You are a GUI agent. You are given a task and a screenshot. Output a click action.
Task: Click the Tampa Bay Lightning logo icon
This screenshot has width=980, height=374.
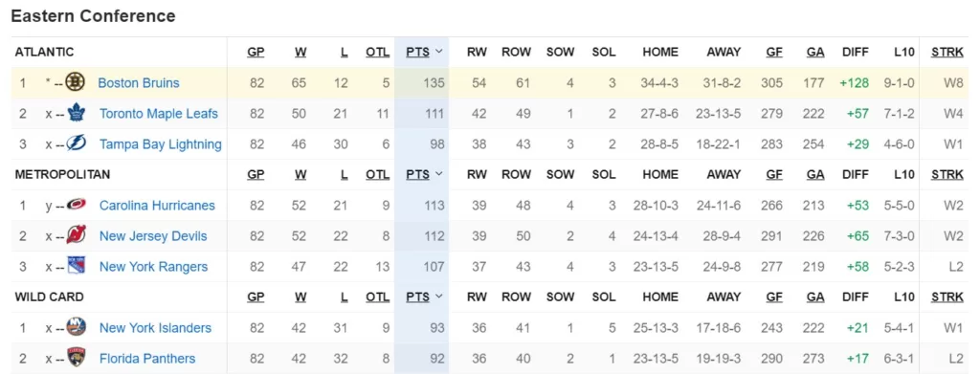[77, 143]
